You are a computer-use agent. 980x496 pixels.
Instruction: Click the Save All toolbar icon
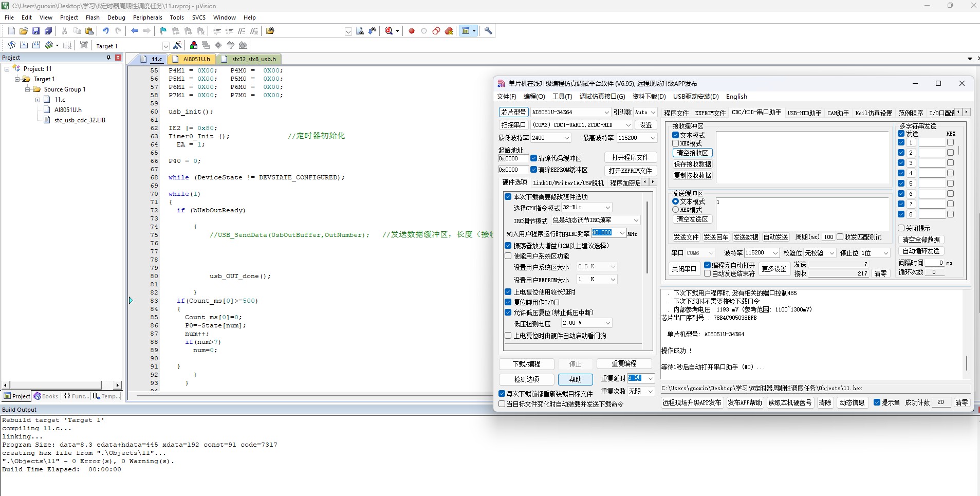coord(48,31)
